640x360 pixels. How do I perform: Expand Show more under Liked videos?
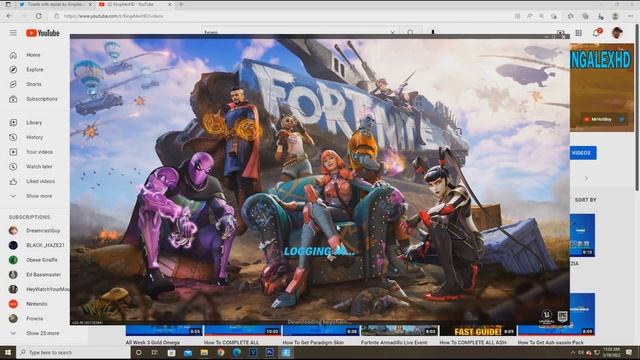pos(39,196)
